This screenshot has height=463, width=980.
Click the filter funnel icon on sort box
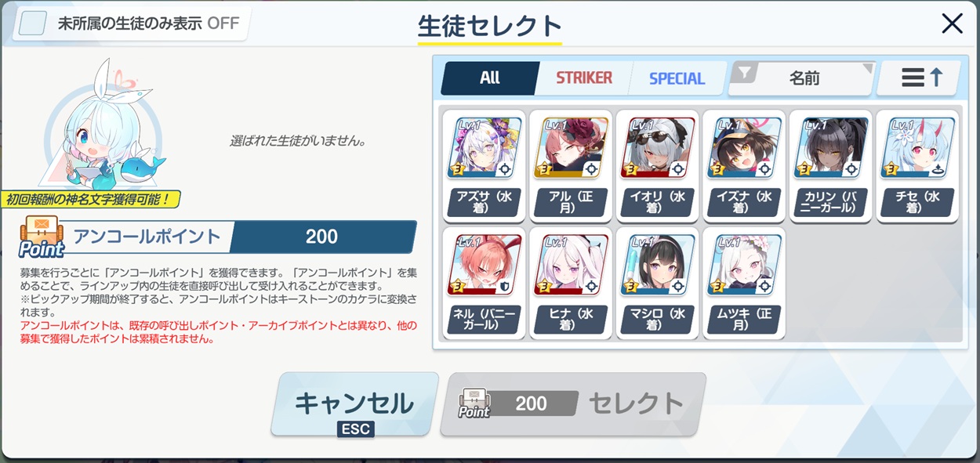pos(745,73)
